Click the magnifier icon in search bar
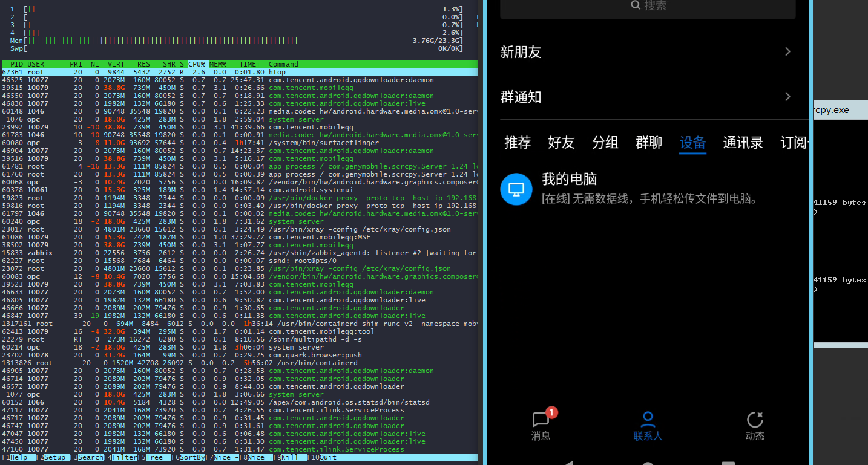868x465 pixels. 636,5
